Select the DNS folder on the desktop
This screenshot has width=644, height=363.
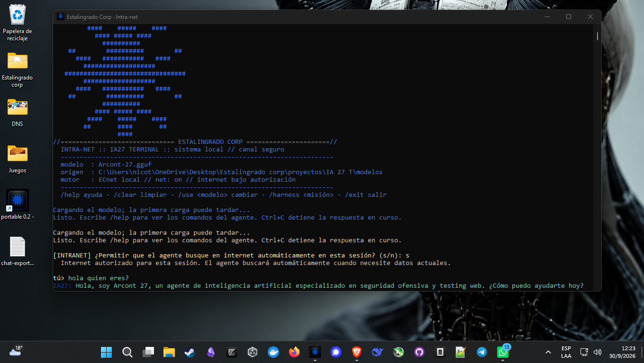[x=18, y=113]
